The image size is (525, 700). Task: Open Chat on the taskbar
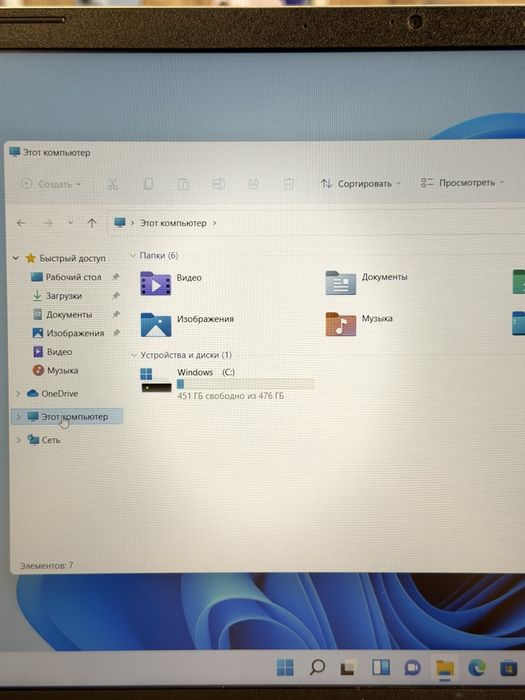412,668
